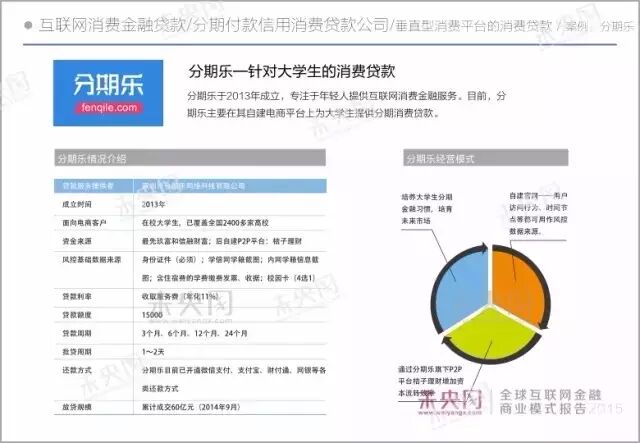
Task: Click the yellow-green segment of the pie chart
Action: 490,333
